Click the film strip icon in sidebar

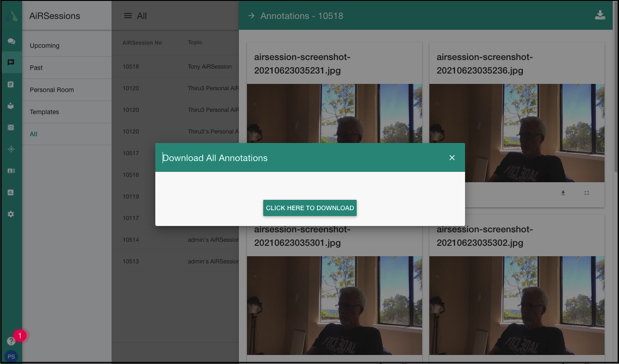(11, 128)
